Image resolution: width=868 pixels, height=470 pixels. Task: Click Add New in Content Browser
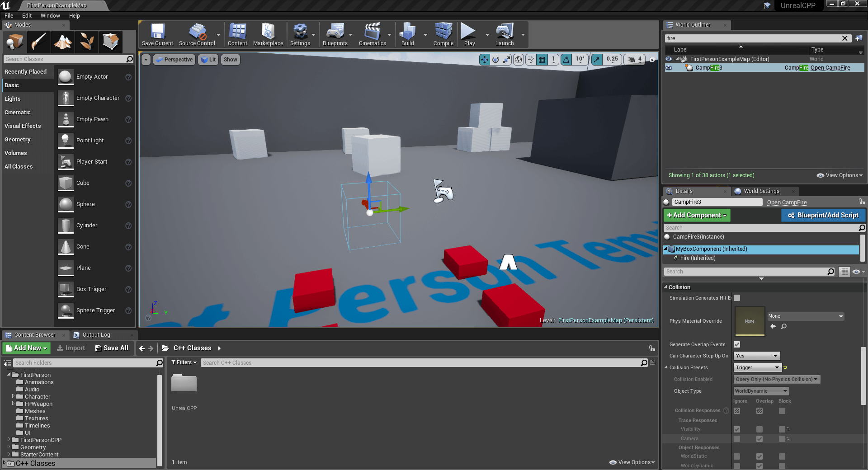click(26, 348)
